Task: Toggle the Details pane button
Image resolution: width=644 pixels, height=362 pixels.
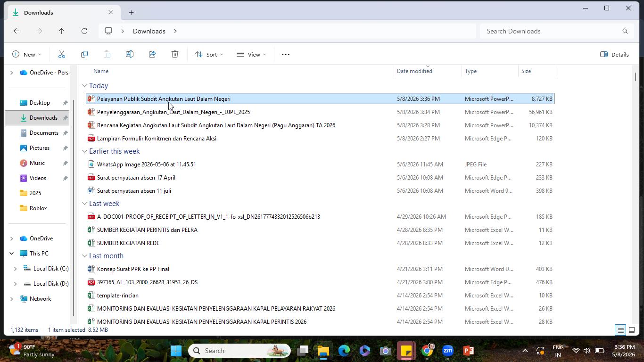Action: [614, 54]
